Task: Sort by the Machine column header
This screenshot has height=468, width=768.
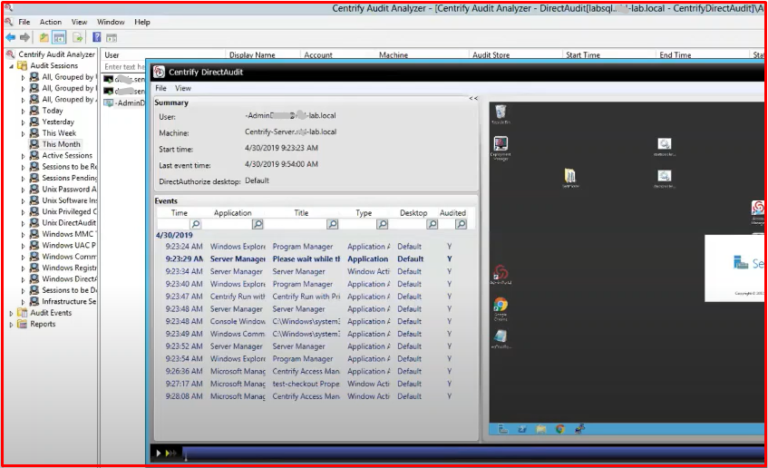Action: tap(393, 55)
